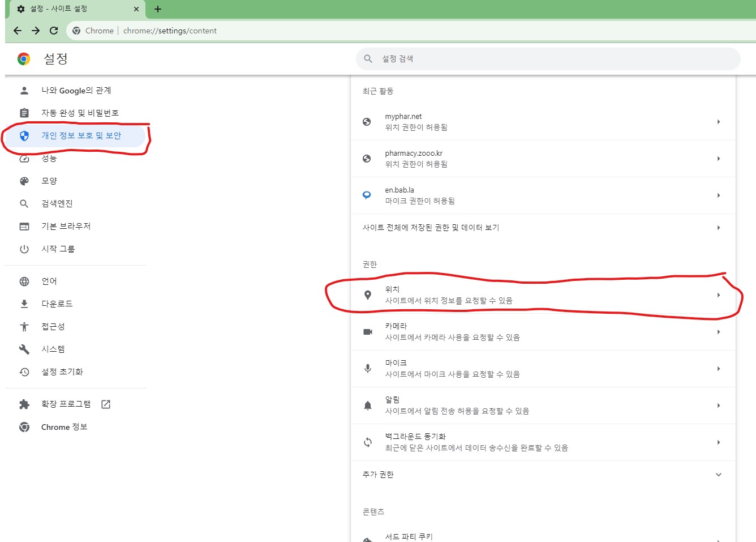Image resolution: width=756 pixels, height=542 pixels.
Task: Click the bell icon for 알림 permission
Action: coord(368,406)
